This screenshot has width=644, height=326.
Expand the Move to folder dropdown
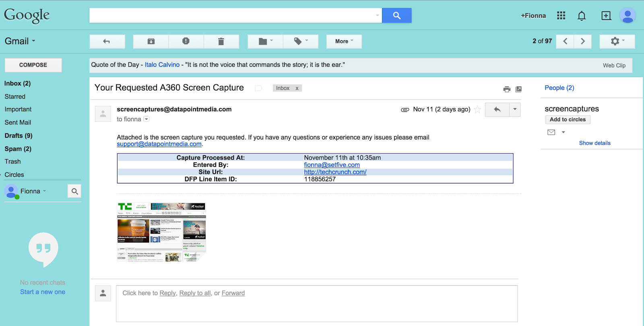point(265,41)
